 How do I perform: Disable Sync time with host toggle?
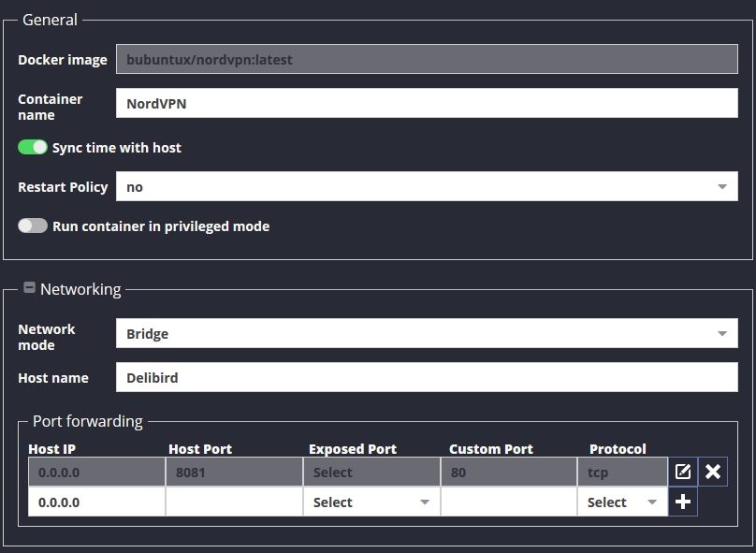click(33, 147)
